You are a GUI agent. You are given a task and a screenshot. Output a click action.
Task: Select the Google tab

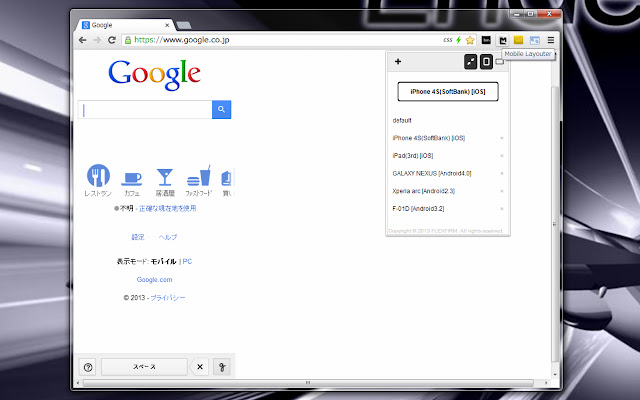(x=124, y=25)
